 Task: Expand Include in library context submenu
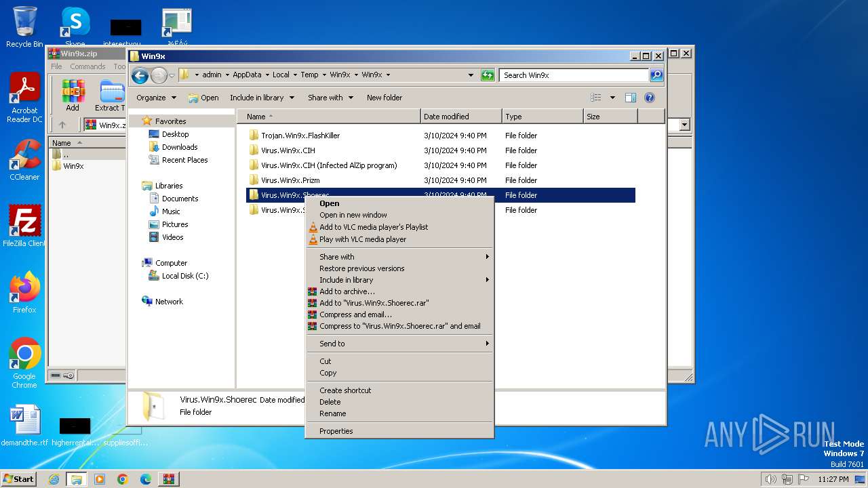point(399,280)
